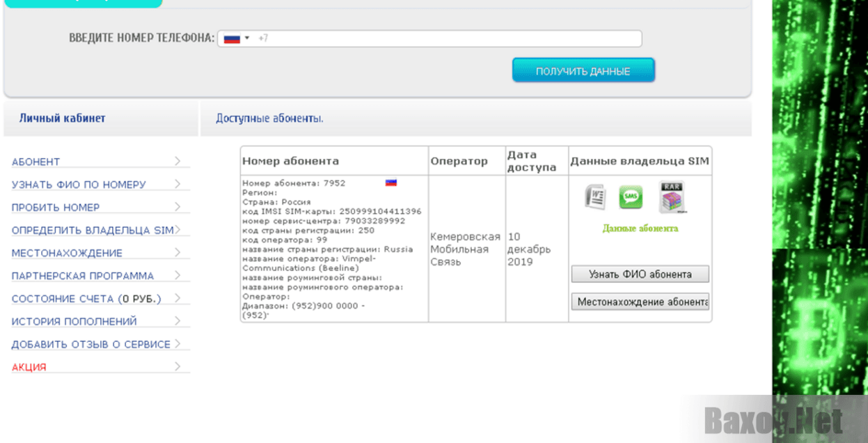Screen dimensions: 868x443
Task: Click ДОБАВИТЬ ОТЗЫВ О СЕРВИСЕ link
Action: pyautogui.click(x=90, y=345)
